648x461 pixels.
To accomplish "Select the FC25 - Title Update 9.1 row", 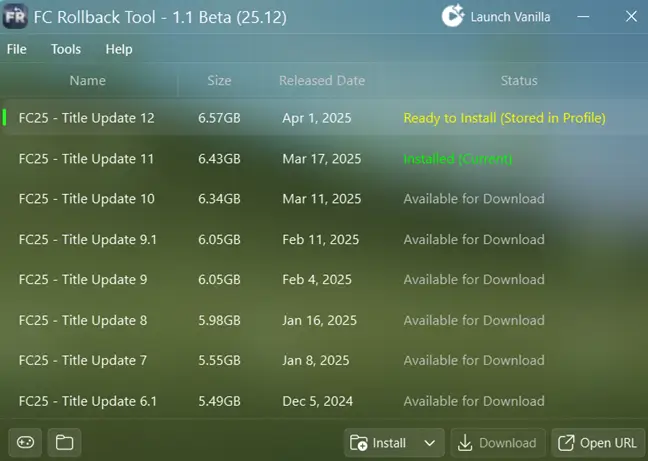I will click(324, 239).
